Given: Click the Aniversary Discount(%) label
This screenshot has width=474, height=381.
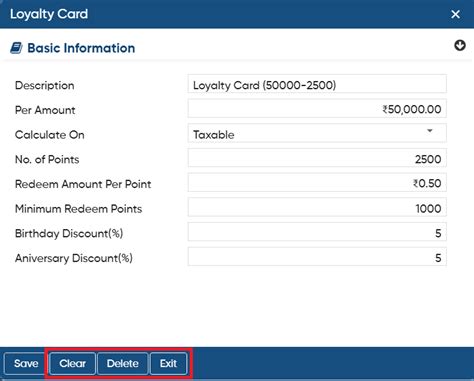Looking at the screenshot, I should point(74,258).
